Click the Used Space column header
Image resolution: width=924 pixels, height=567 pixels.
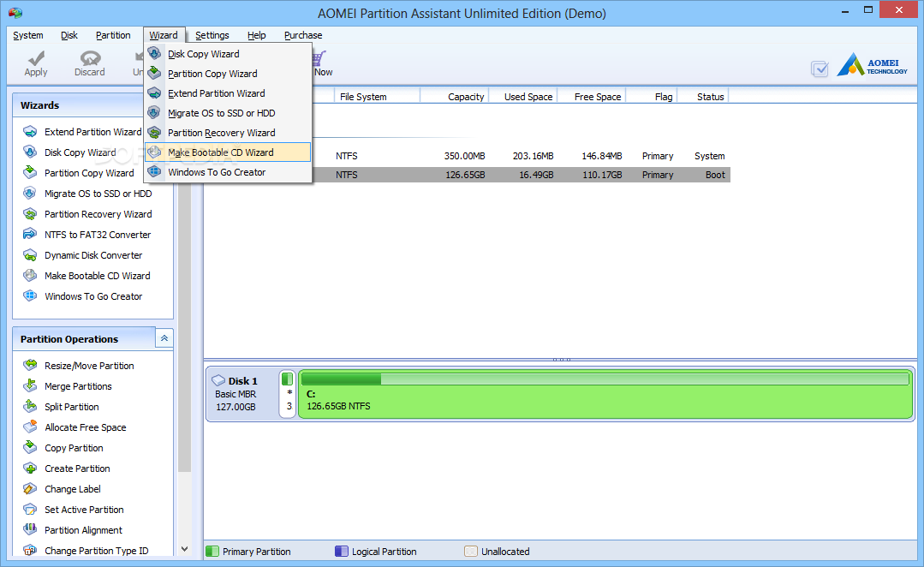pyautogui.click(x=523, y=97)
